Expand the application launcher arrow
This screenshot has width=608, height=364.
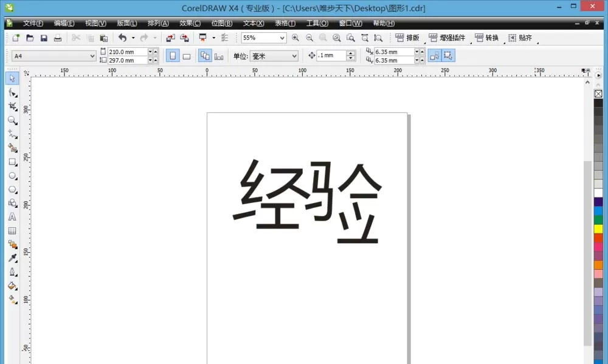(x=213, y=38)
